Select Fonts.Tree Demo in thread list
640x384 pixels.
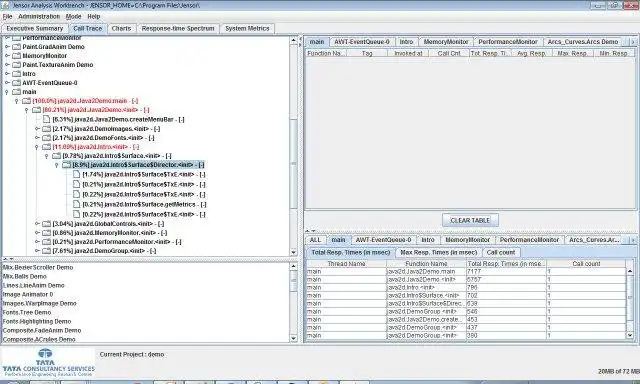[27, 312]
